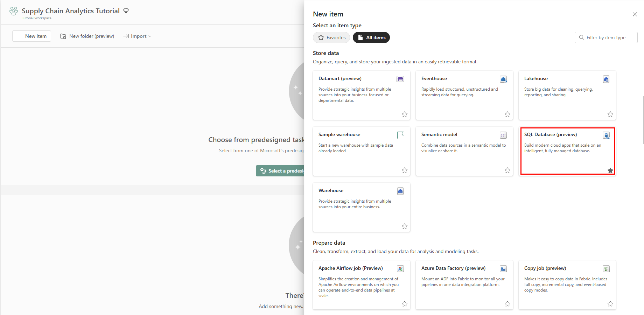Screen dimensions: 644x315
Task: Favorite the Datamart item star
Action: point(405,114)
